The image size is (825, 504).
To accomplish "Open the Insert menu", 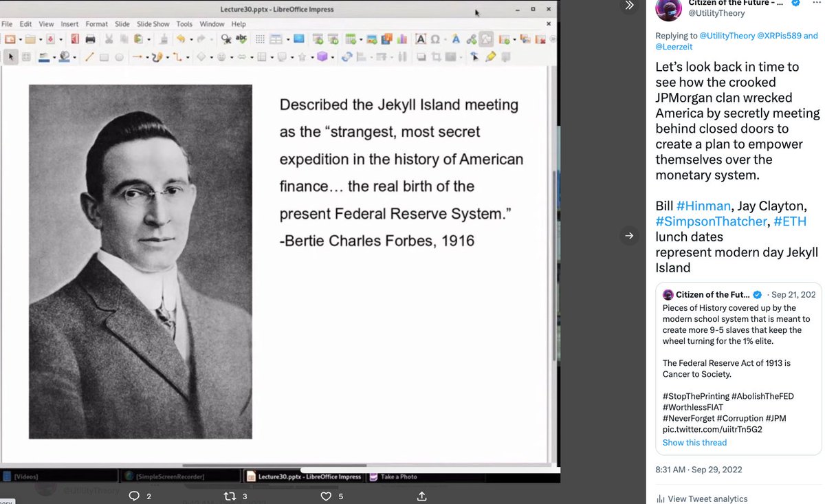I will coord(69,23).
